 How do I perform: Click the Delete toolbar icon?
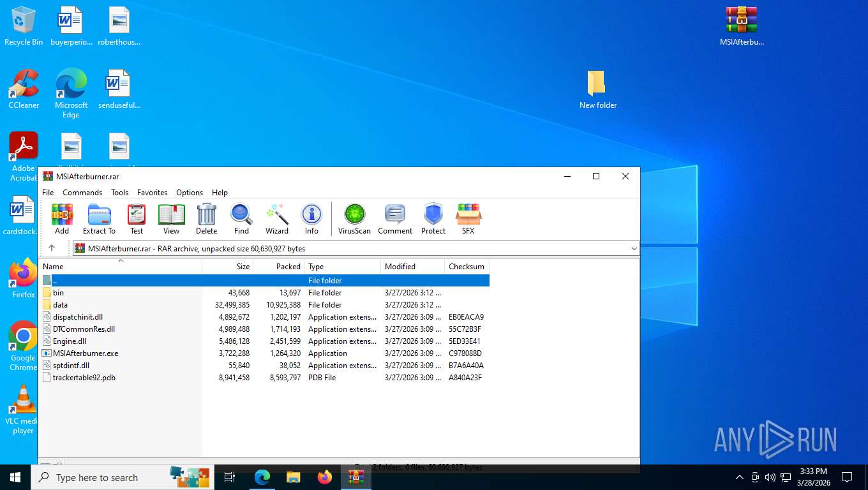[206, 219]
